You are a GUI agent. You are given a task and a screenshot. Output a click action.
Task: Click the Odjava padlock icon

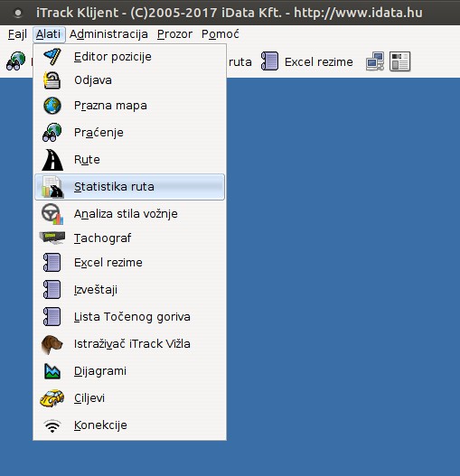point(52,80)
